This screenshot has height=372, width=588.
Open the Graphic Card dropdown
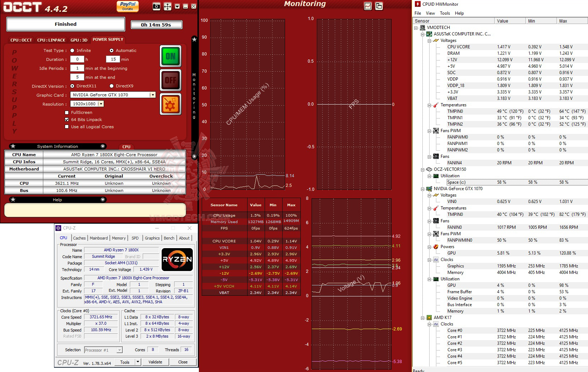coord(153,95)
